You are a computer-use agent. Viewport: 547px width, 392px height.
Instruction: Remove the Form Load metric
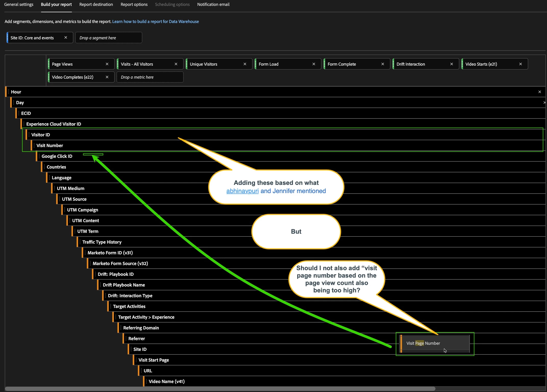point(314,64)
